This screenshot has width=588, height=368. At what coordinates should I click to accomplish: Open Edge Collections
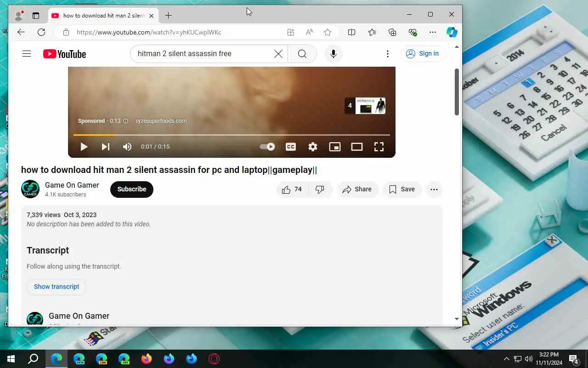[x=392, y=32]
